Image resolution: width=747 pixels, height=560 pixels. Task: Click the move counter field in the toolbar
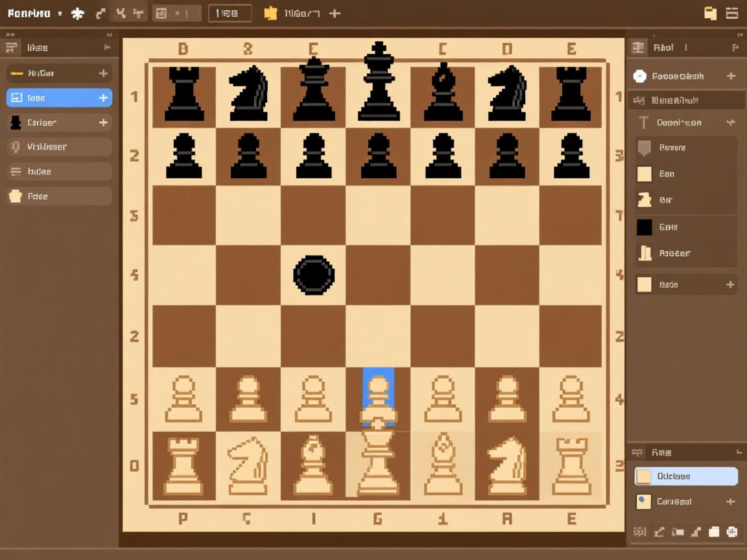point(230,12)
